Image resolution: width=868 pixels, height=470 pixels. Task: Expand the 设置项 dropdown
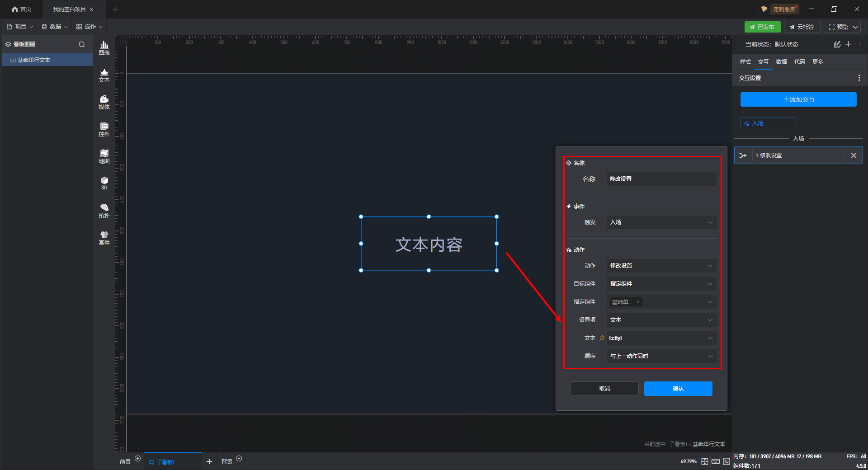click(x=661, y=320)
